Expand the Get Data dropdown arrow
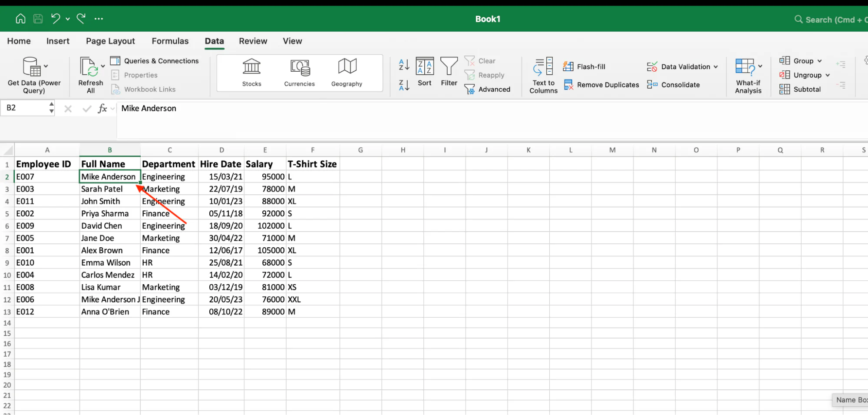 [46, 66]
